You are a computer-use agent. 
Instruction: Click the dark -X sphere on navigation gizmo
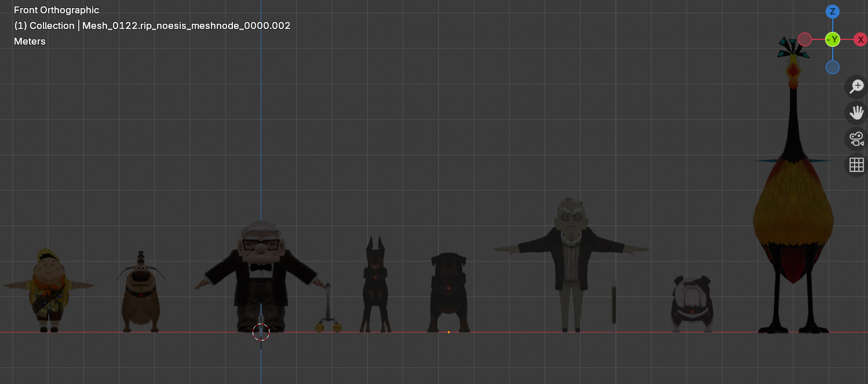(x=805, y=39)
